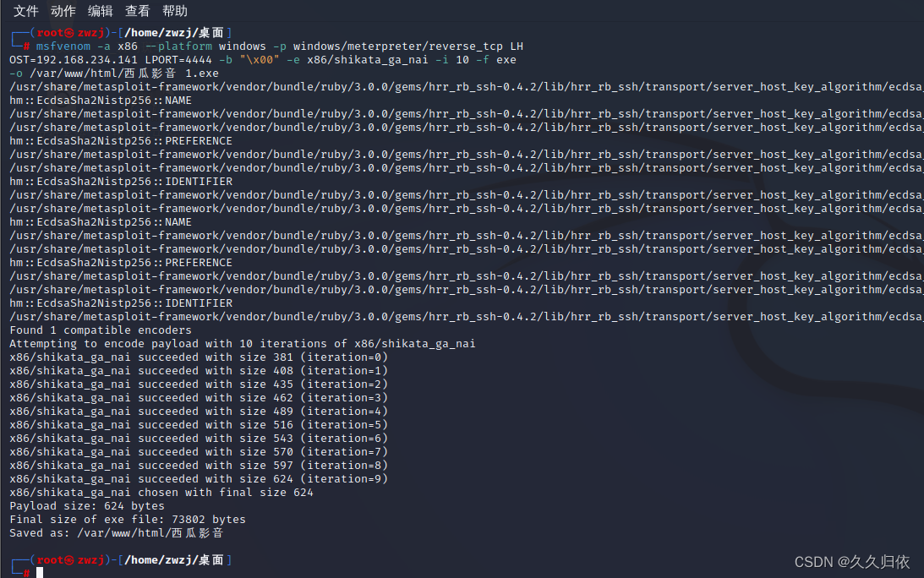Click the 'Payload size: 624 bytes' line
This screenshot has height=578, width=924.
pos(86,506)
